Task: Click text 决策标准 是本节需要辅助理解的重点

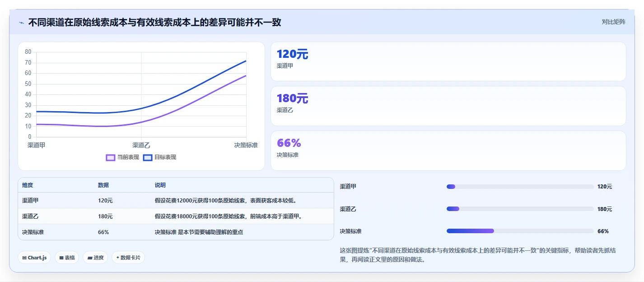Action: click(x=199, y=232)
